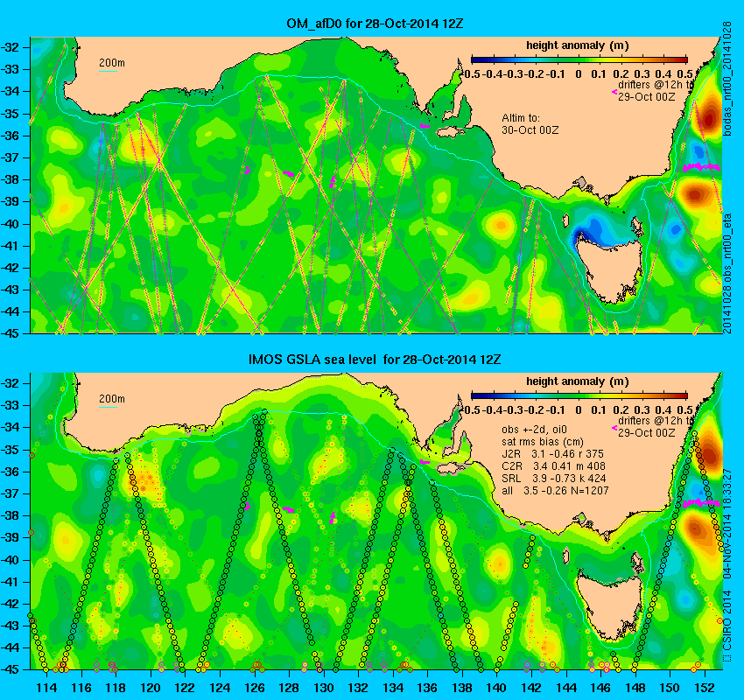The width and height of the screenshot is (744, 700).
Task: Click 'drifters @12h' text in the bottom panel
Action: [x=650, y=421]
